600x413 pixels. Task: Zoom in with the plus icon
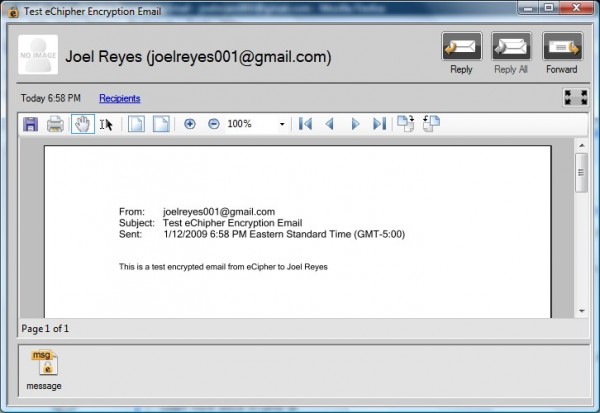(190, 124)
